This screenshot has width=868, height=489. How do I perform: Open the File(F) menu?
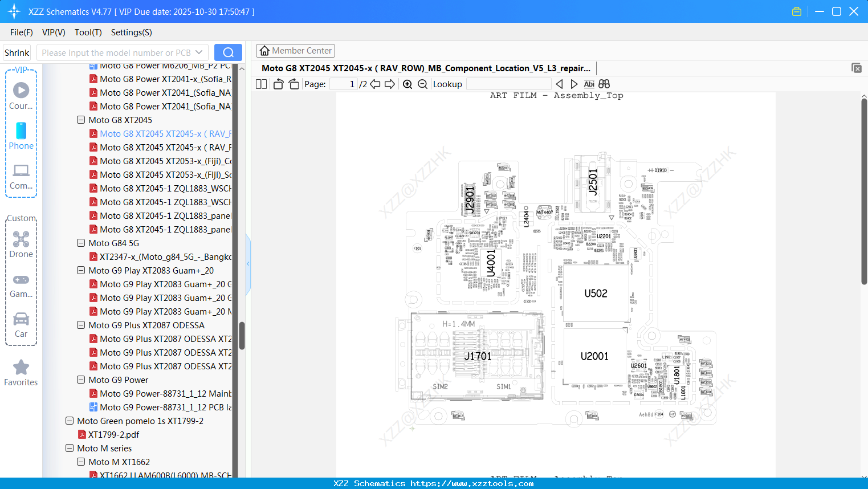pos(22,32)
